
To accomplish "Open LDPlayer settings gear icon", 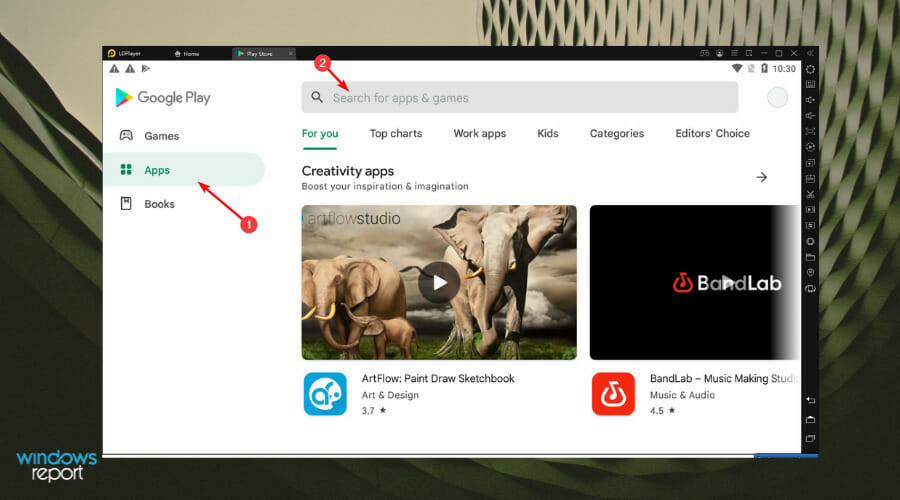I will tap(810, 69).
